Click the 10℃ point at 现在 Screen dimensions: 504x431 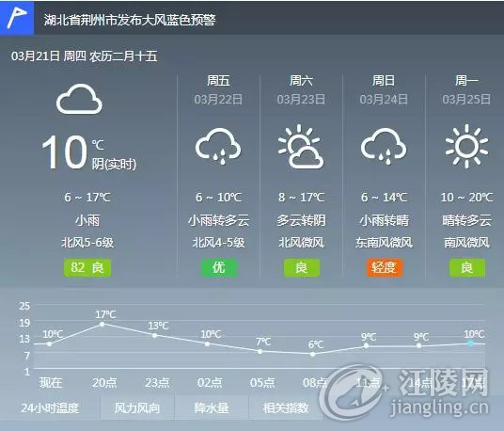[49, 343]
